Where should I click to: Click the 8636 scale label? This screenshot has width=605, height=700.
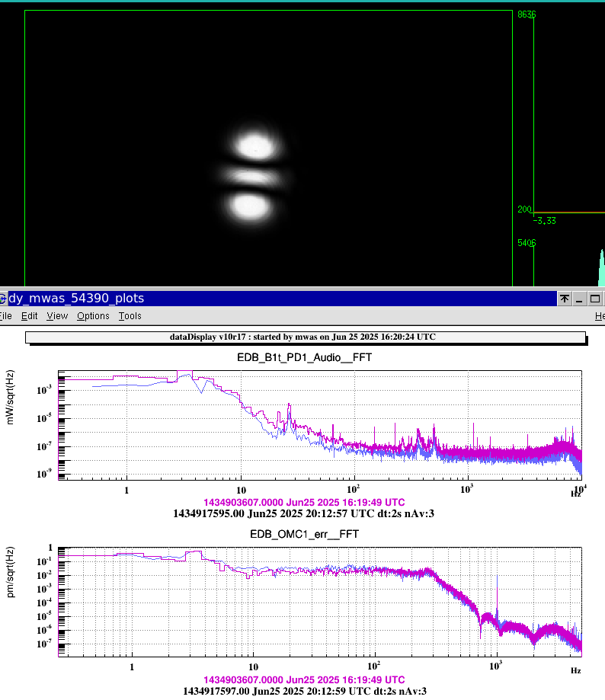[x=527, y=14]
